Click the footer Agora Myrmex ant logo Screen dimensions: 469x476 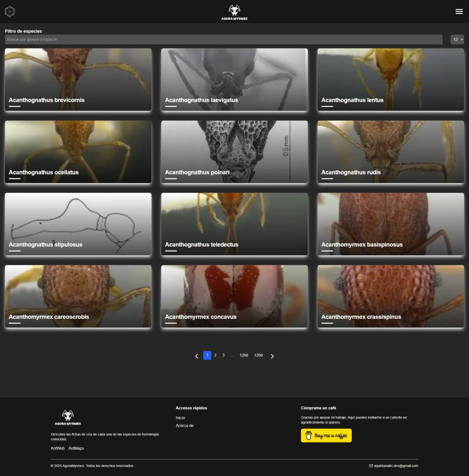point(68,417)
